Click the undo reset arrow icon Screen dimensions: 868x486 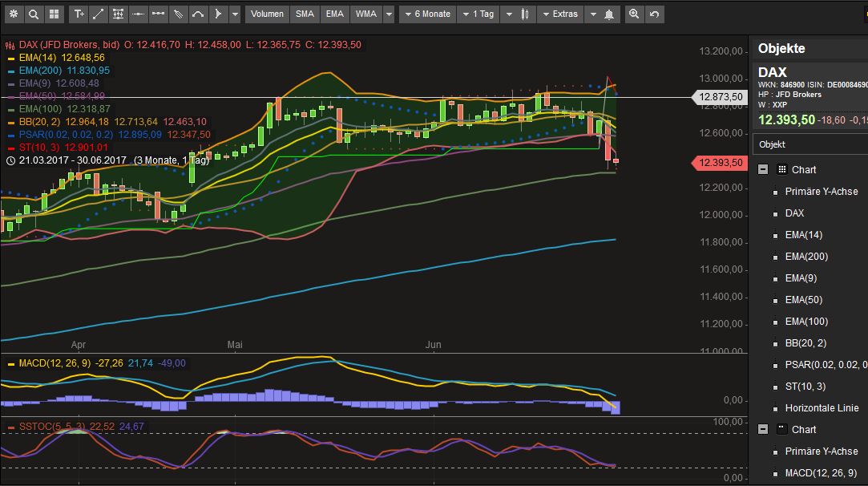click(654, 14)
